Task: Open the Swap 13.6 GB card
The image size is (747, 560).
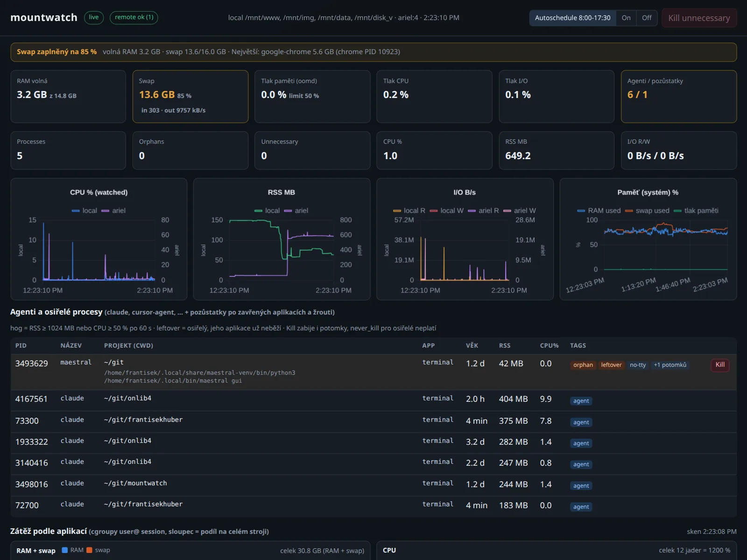Action: coord(190,97)
